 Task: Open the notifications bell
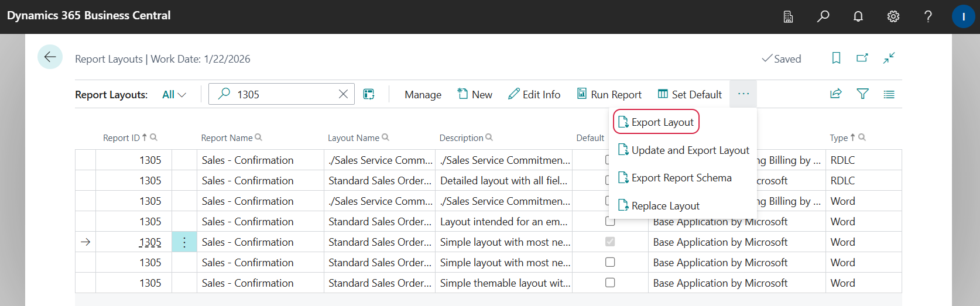858,16
